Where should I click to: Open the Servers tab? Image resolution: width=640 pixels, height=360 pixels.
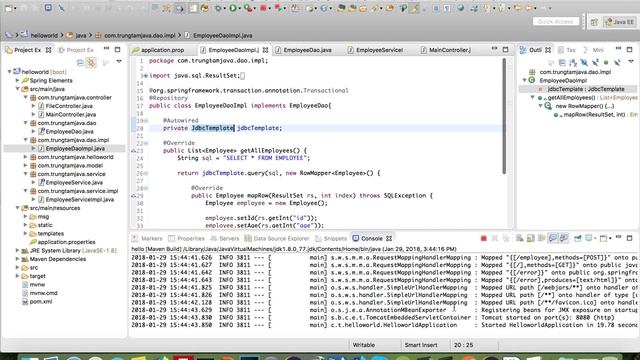tap(224, 238)
